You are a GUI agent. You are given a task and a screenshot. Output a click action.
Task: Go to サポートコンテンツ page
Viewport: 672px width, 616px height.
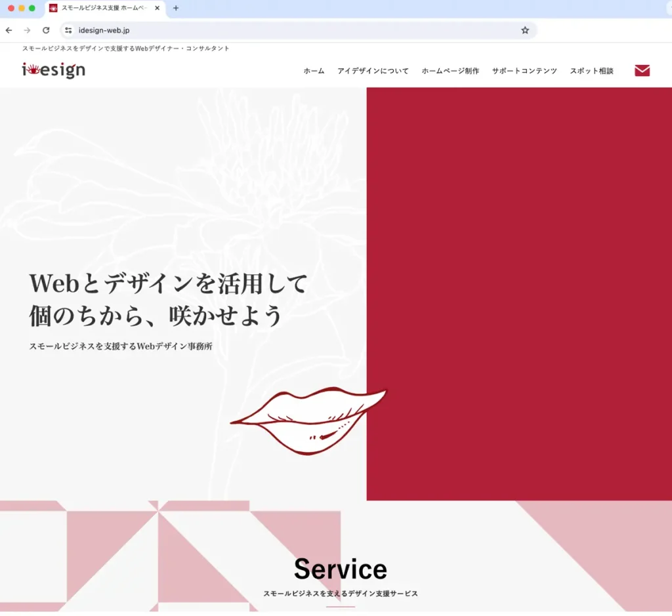[x=524, y=71]
